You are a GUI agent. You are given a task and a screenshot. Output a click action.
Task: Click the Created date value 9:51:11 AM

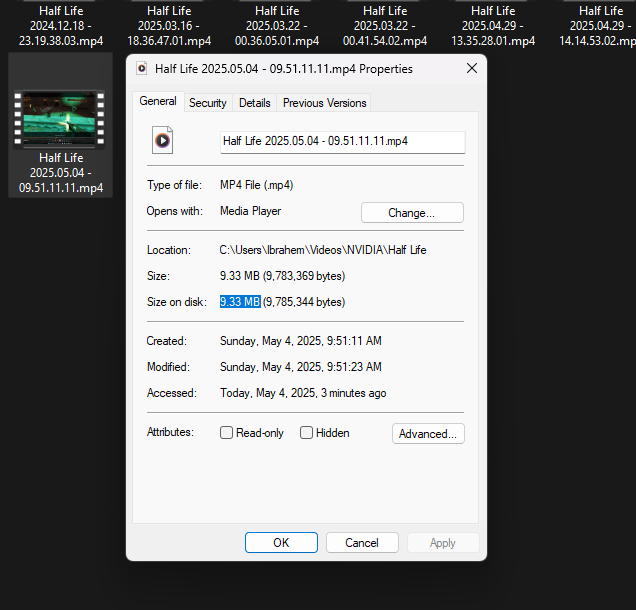click(301, 341)
